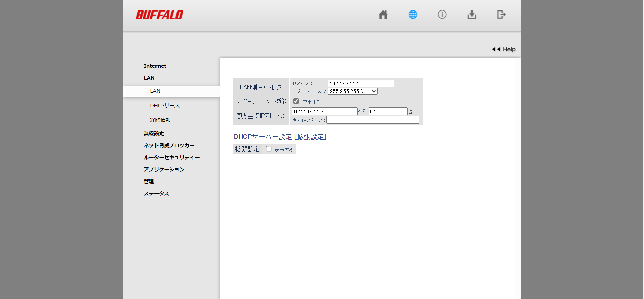
Task: Click the 除外IPアドレス input field
Action: coord(372,120)
